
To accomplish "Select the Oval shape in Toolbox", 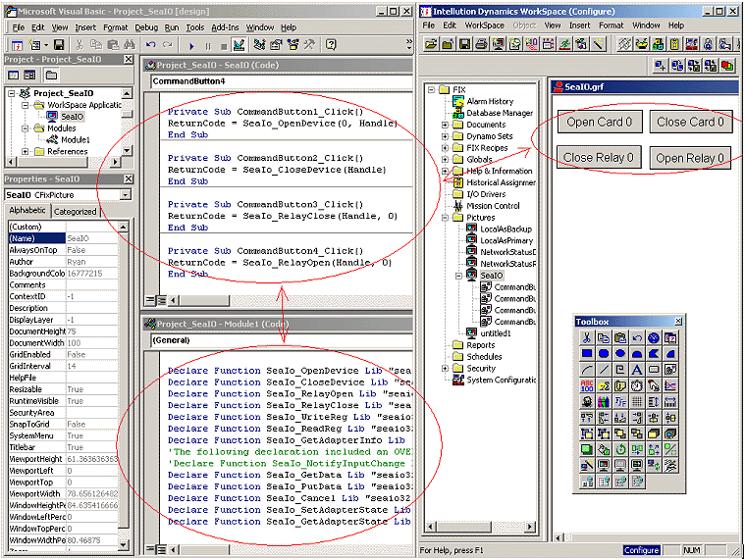I will click(620, 354).
